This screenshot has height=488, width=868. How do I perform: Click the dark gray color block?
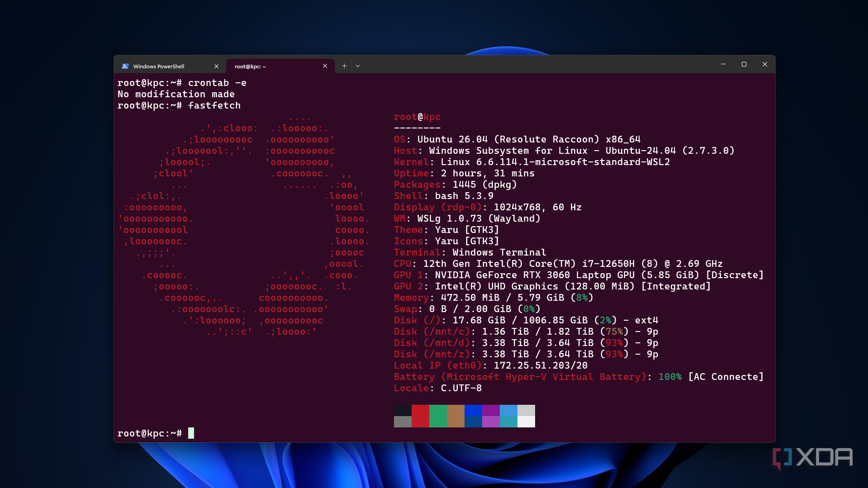[403, 410]
